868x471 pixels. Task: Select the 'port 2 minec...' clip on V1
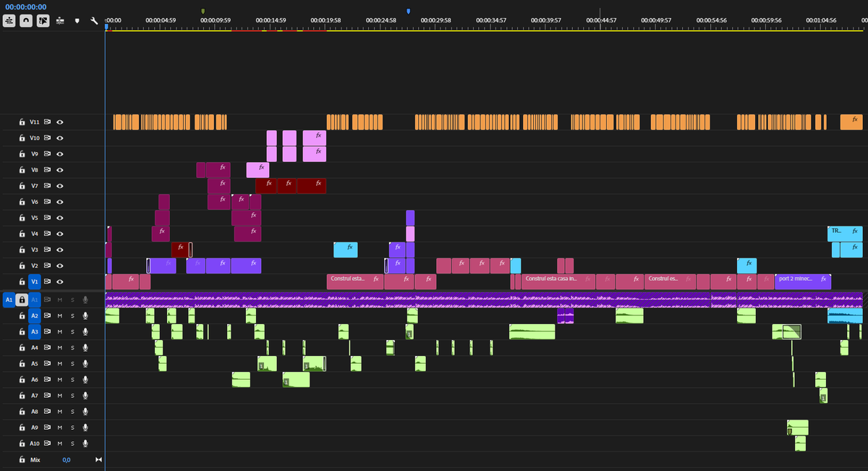[803, 281]
